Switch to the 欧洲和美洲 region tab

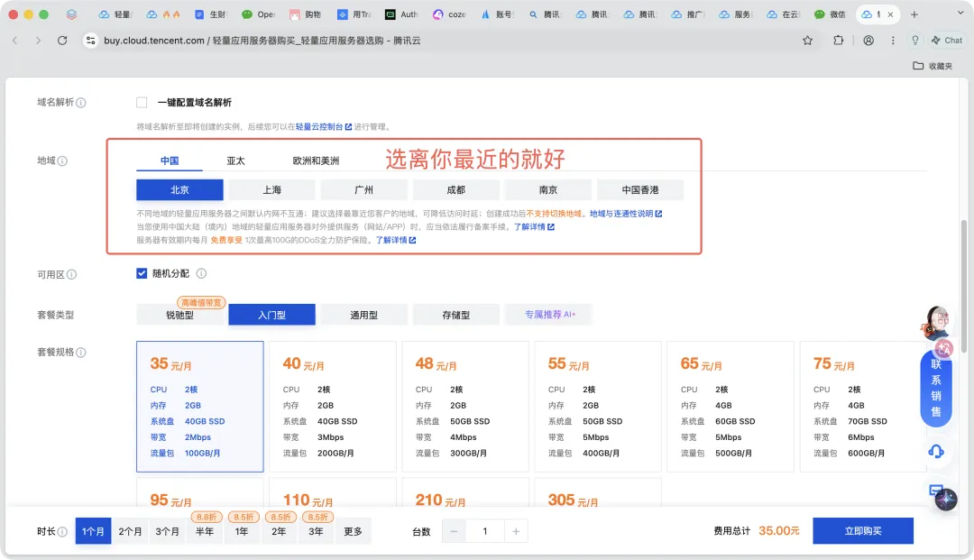click(316, 161)
